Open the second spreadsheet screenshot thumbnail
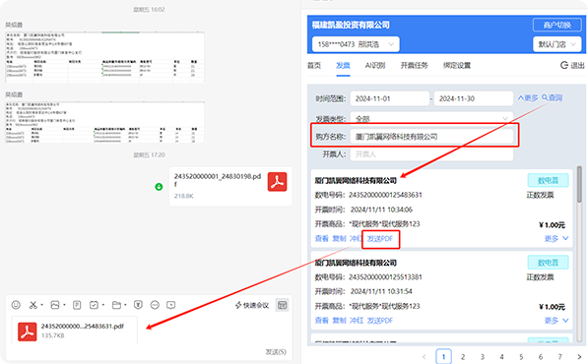This screenshot has width=588, height=364. (x=105, y=122)
